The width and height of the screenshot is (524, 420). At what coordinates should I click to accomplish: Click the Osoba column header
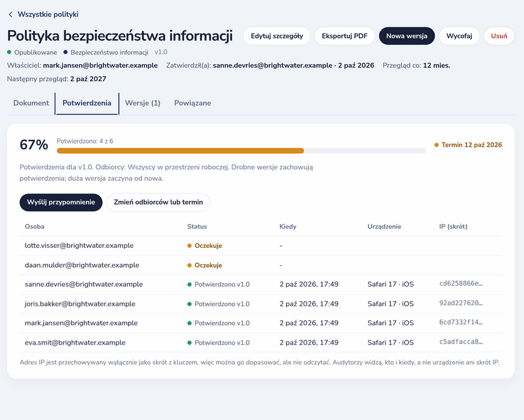point(34,227)
